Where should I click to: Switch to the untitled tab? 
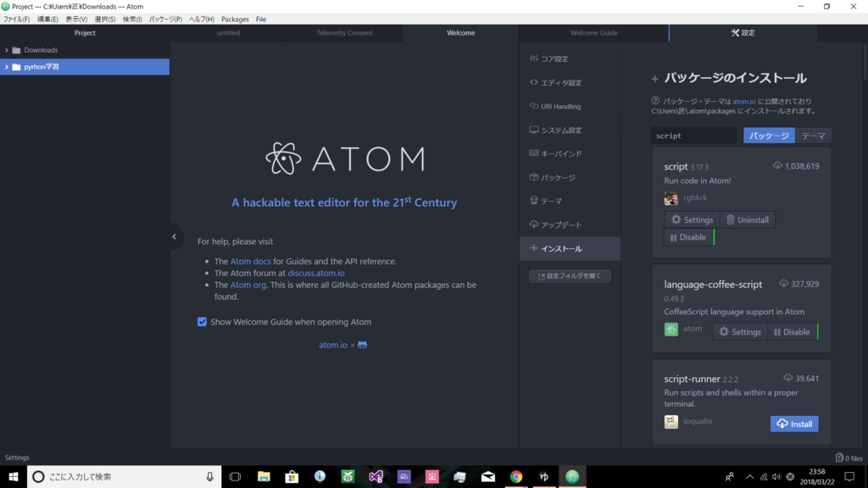tap(228, 33)
